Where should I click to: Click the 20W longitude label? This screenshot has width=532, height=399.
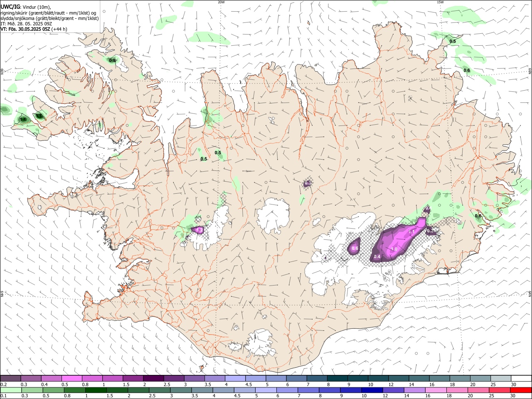point(221,2)
